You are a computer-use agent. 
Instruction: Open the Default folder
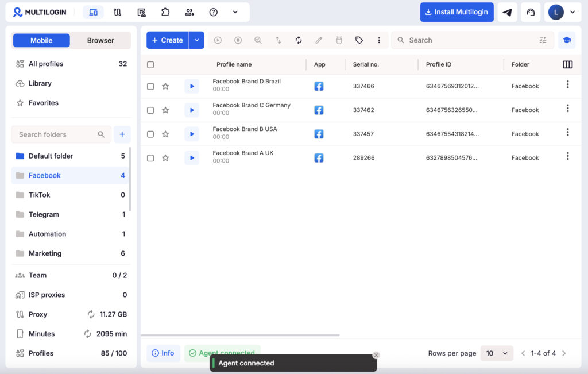point(70,156)
